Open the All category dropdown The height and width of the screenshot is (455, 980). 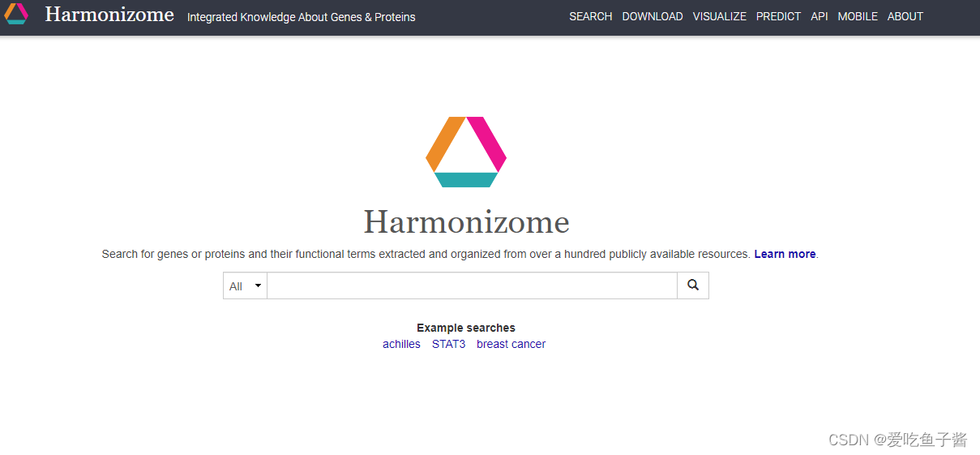(x=245, y=285)
